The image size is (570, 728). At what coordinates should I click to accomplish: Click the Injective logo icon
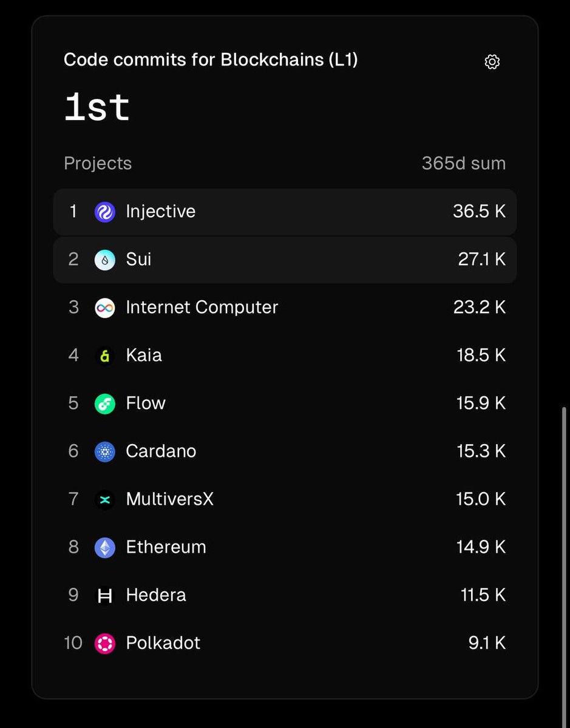(105, 212)
